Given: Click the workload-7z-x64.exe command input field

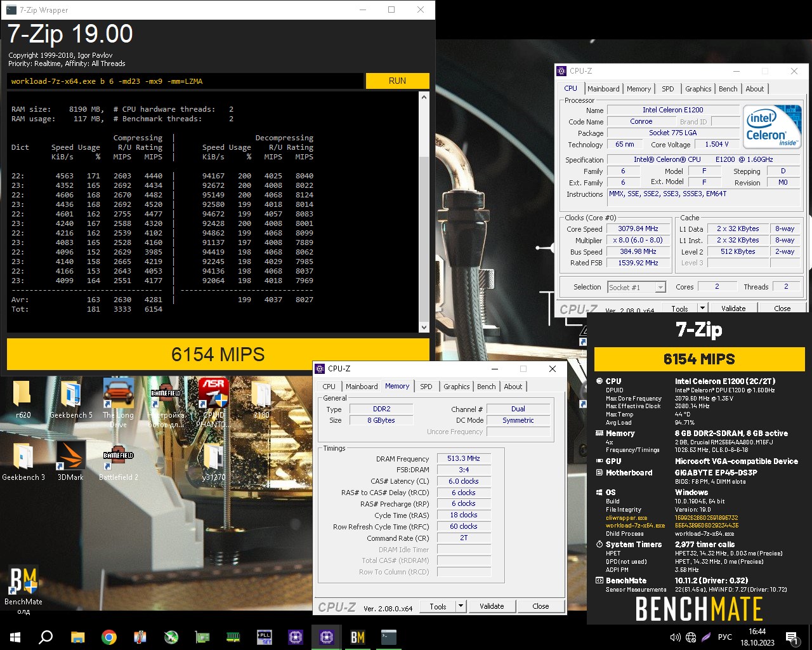Looking at the screenshot, I should [x=185, y=81].
